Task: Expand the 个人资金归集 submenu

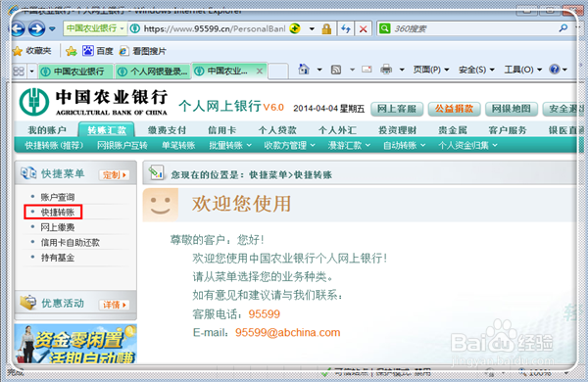Action: click(468, 145)
